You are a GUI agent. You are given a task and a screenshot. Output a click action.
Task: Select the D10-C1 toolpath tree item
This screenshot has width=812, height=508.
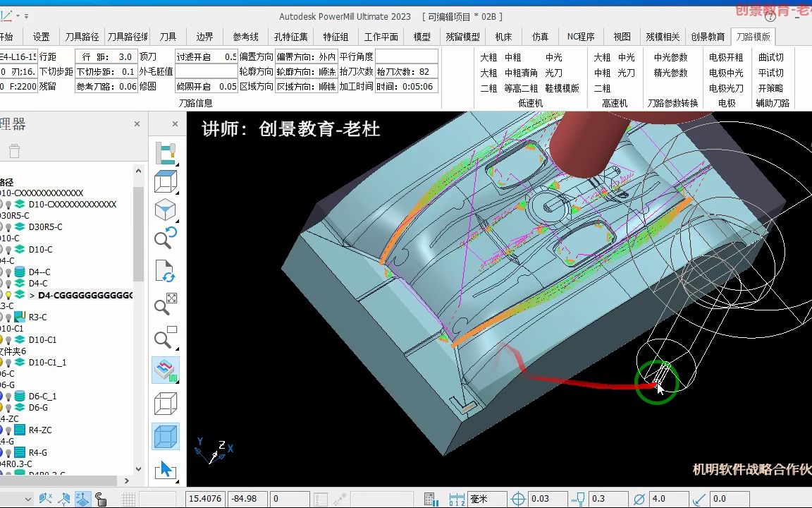pos(42,339)
